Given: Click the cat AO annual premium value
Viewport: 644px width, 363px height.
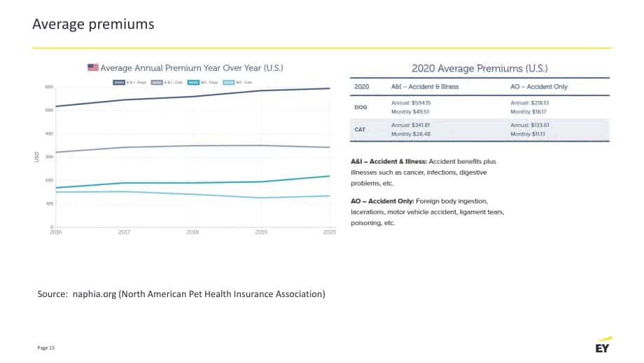Looking at the screenshot, I should coord(529,125).
